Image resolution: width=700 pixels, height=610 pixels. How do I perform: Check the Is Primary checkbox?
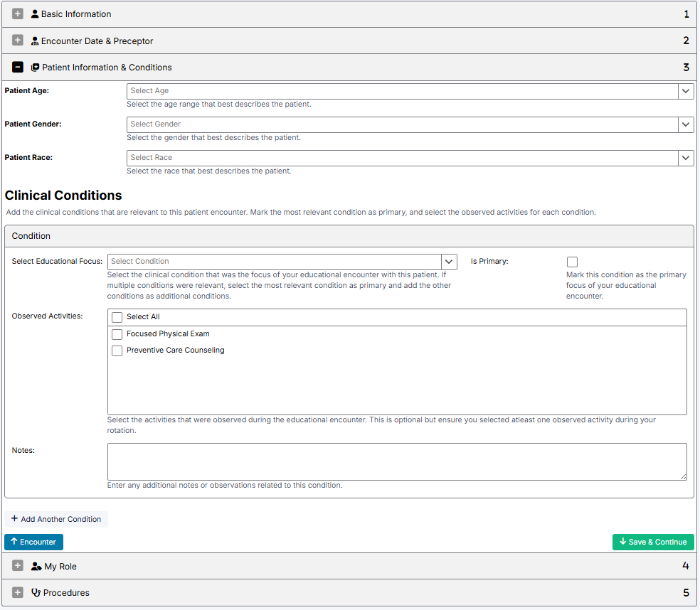click(x=572, y=262)
